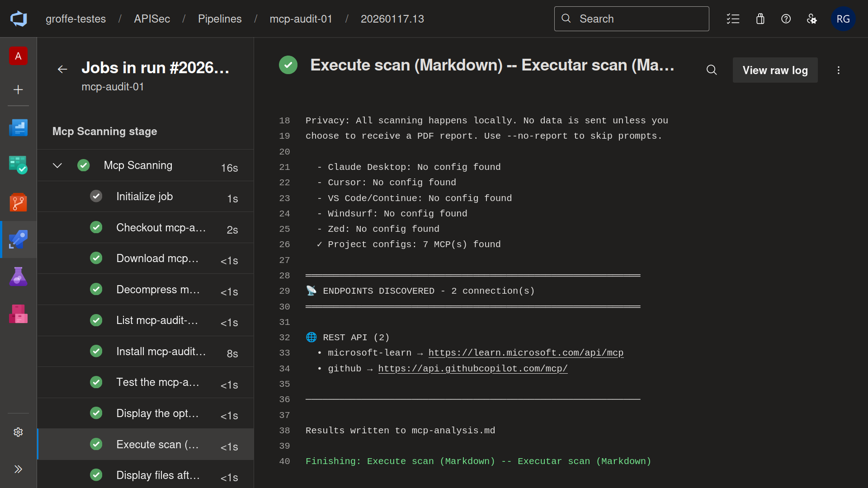This screenshot has height=488, width=868.
Task: Open the Help question mark icon
Action: click(x=786, y=19)
